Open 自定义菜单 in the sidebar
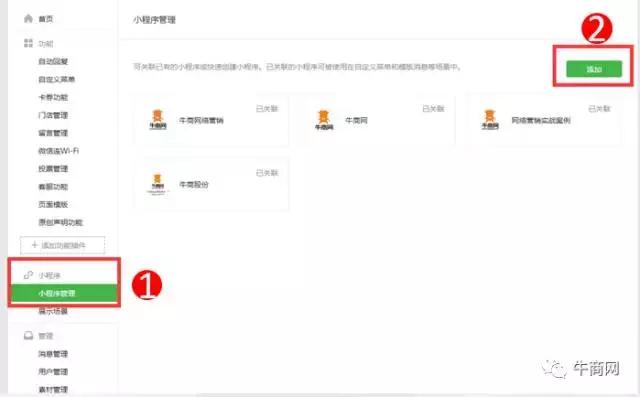 [x=57, y=79]
